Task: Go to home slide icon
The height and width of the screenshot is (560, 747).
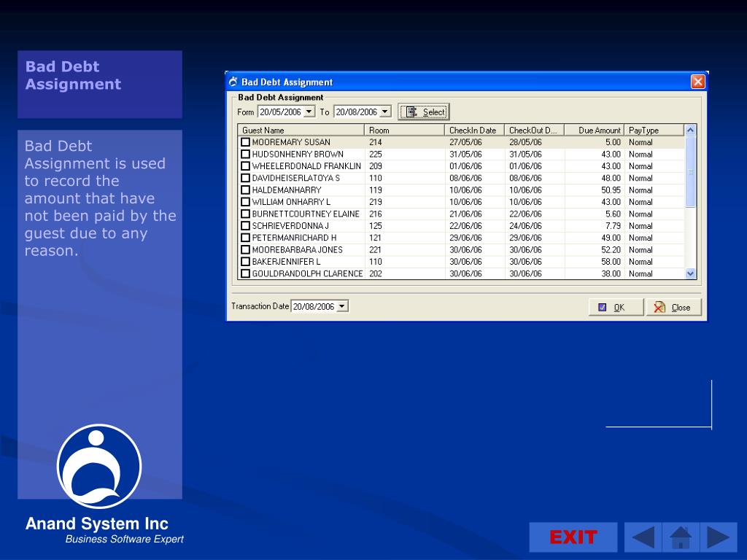Action: 681,537
